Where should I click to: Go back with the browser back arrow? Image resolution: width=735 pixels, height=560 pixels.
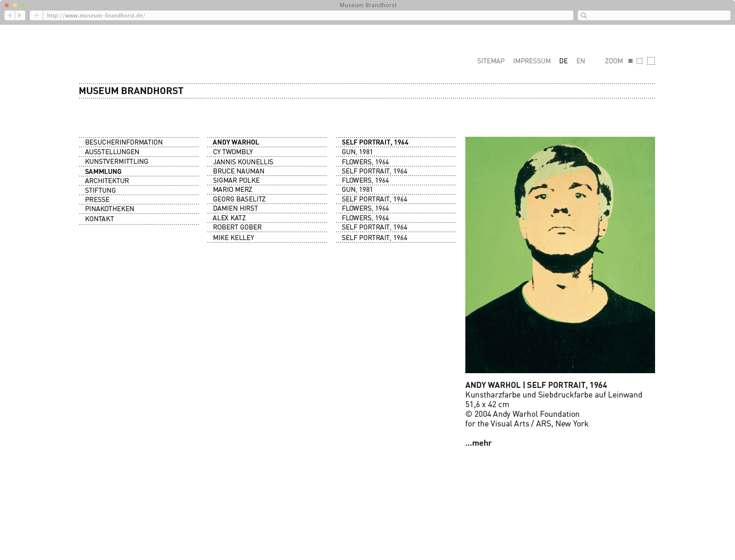(10, 16)
